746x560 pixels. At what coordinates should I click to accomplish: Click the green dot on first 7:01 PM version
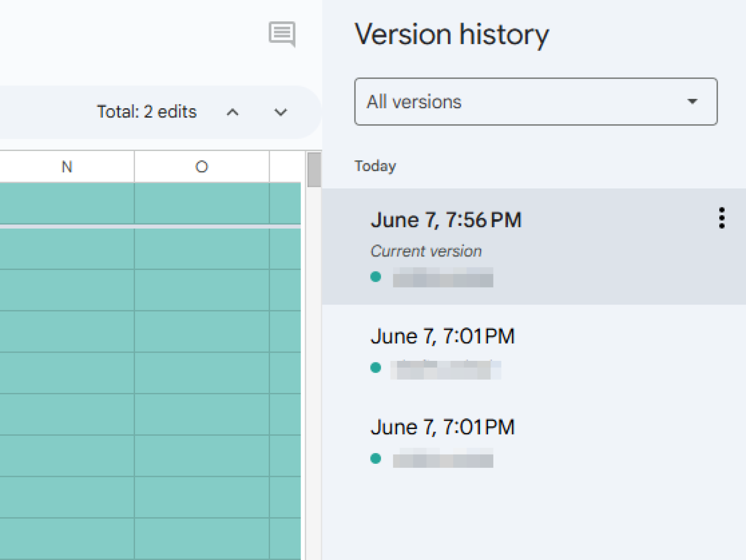pyautogui.click(x=376, y=368)
